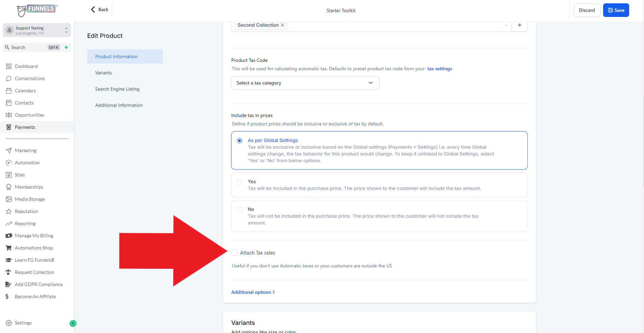Click the Sites icon
This screenshot has height=333, width=644.
coord(9,175)
